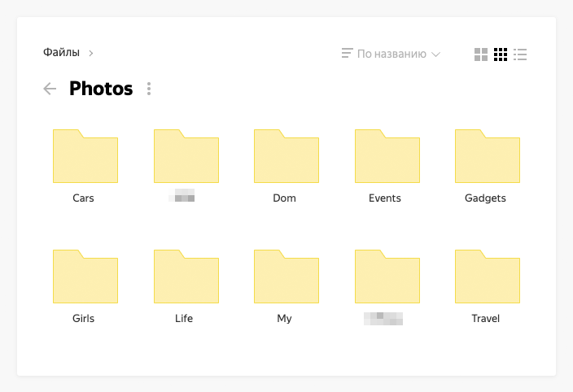573x392 pixels.
Task: Go back with the left arrow
Action: pos(50,89)
